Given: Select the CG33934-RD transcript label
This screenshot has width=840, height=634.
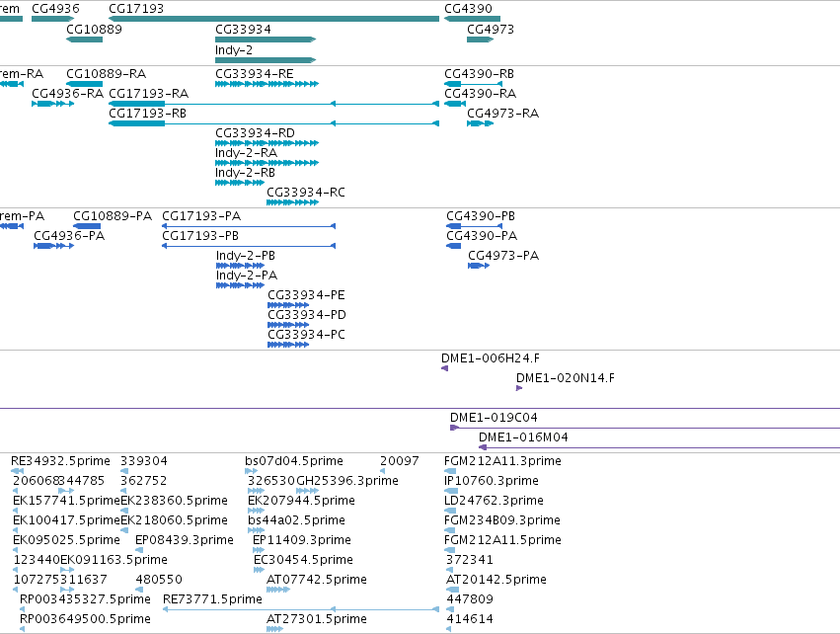Looking at the screenshot, I should [255, 133].
